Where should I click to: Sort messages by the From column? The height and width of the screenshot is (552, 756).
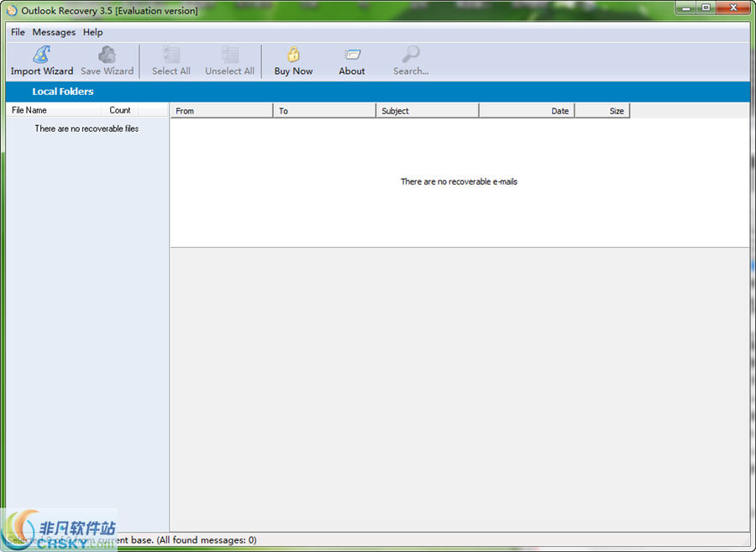pos(222,111)
